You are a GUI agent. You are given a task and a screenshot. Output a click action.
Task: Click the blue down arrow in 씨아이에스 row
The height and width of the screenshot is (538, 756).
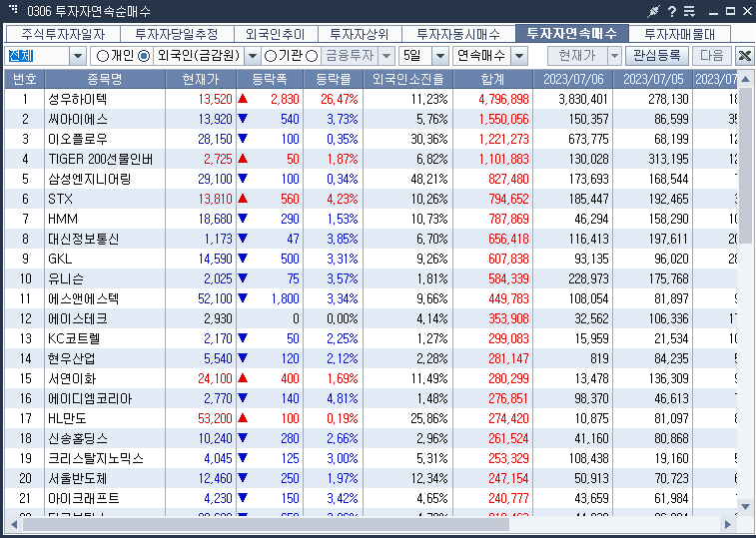pyautogui.click(x=243, y=119)
